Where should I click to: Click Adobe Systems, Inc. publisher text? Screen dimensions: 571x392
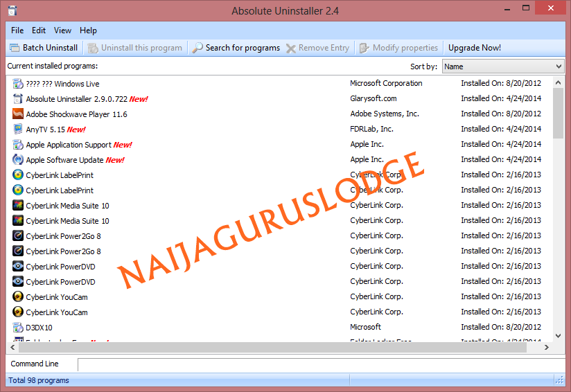(x=385, y=114)
